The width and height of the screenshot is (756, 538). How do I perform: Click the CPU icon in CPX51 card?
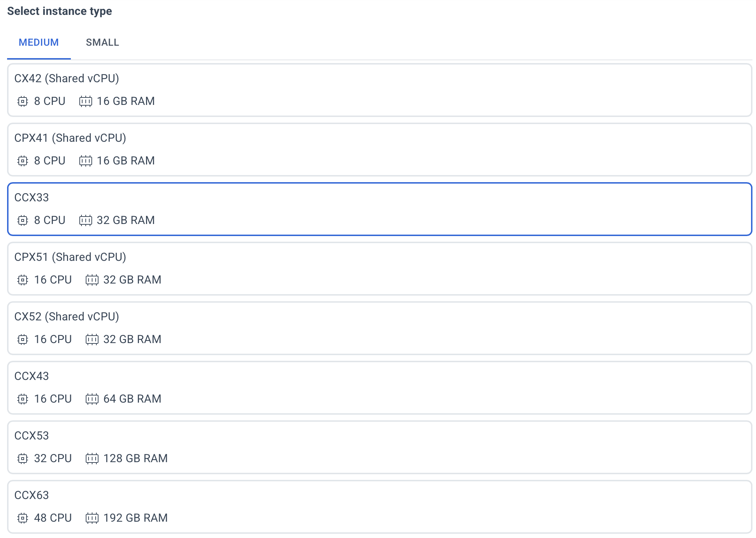[x=23, y=280]
